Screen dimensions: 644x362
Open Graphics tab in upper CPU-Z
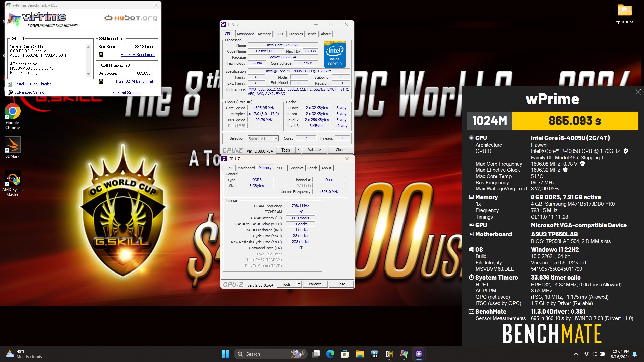pyautogui.click(x=296, y=34)
